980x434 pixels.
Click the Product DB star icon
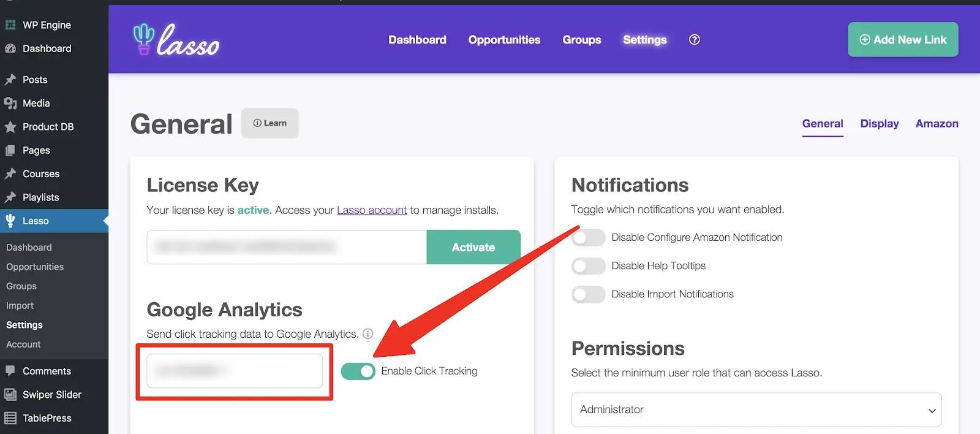[10, 127]
